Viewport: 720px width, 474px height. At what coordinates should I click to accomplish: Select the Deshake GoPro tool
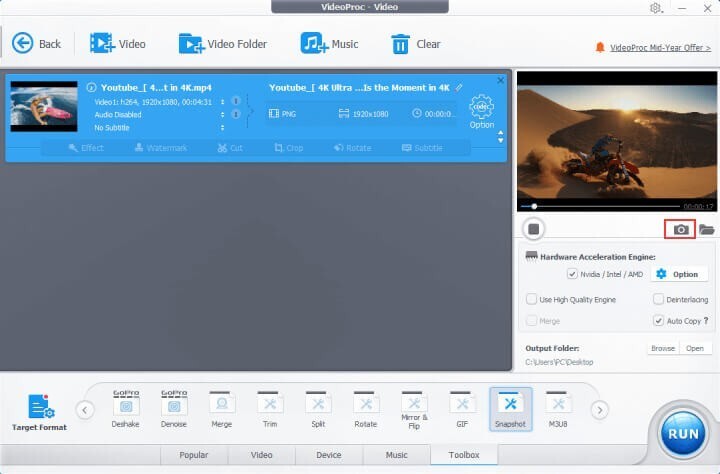tap(125, 409)
